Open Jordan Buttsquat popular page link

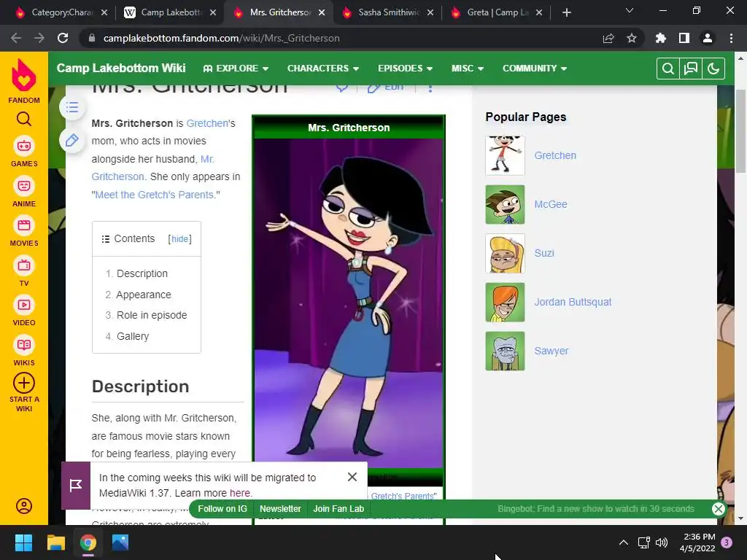coord(573,302)
